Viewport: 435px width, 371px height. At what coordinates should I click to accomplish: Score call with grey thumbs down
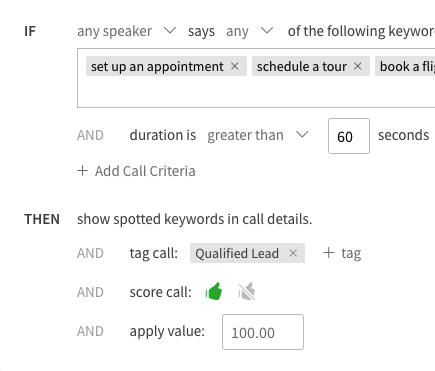pos(247,292)
